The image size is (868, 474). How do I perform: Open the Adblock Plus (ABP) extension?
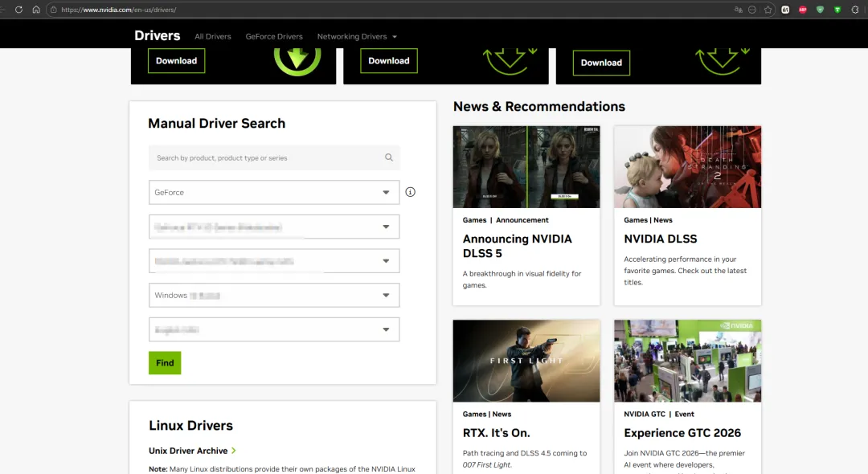click(803, 10)
